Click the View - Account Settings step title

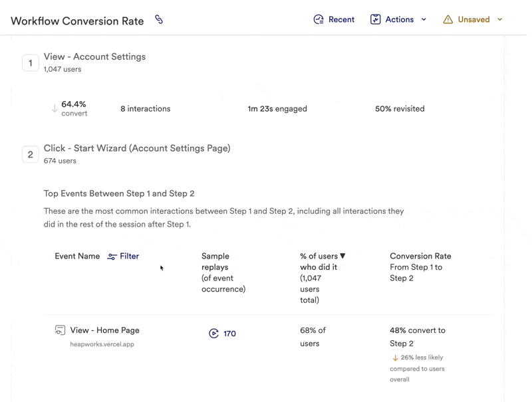click(94, 56)
